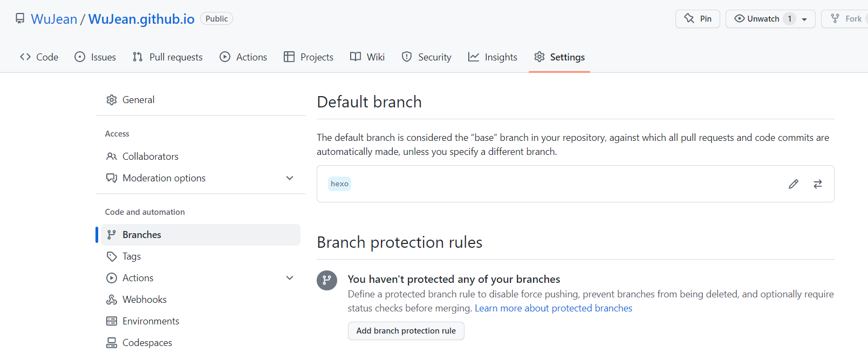
Task: Rename the default branch with the pencil icon
Action: tap(794, 184)
